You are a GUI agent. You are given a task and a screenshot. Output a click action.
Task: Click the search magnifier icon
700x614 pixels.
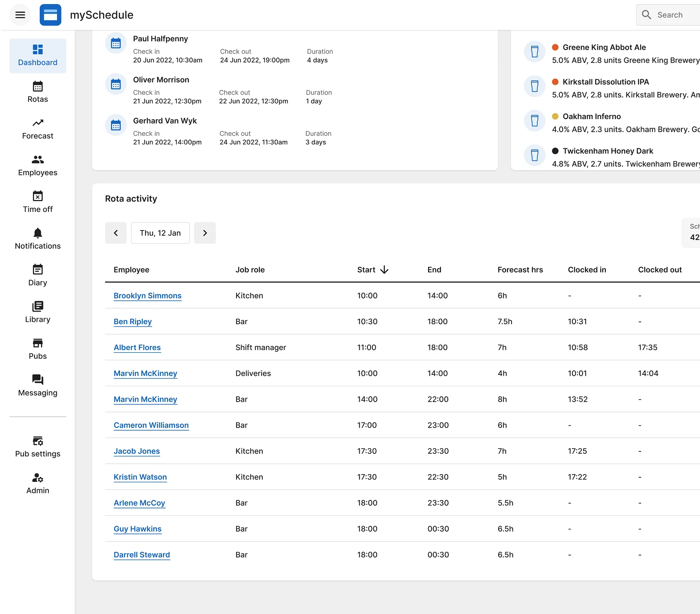[x=647, y=15]
